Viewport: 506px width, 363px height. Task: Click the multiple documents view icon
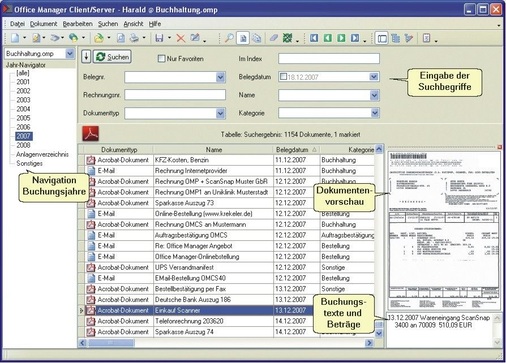tap(257, 38)
